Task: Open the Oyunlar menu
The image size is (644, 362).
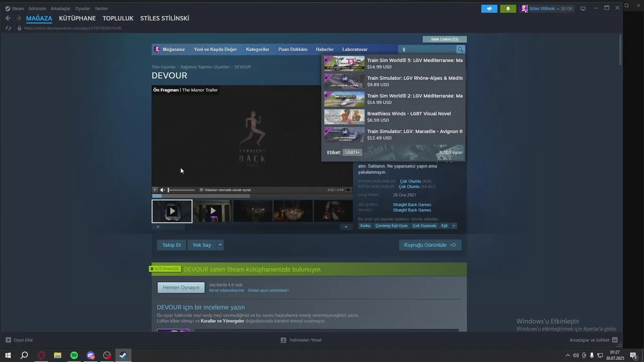Action: pyautogui.click(x=83, y=9)
